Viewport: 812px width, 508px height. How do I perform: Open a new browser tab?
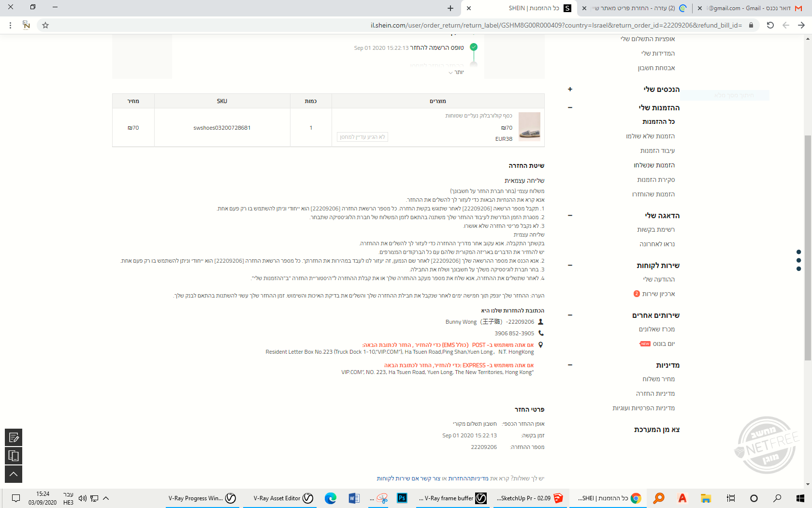tap(450, 8)
